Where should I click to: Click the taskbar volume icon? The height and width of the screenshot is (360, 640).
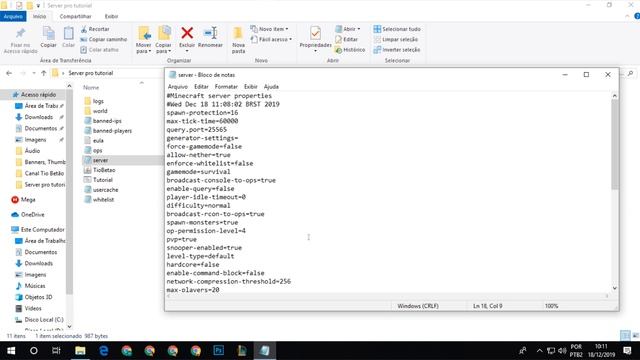pos(562,351)
